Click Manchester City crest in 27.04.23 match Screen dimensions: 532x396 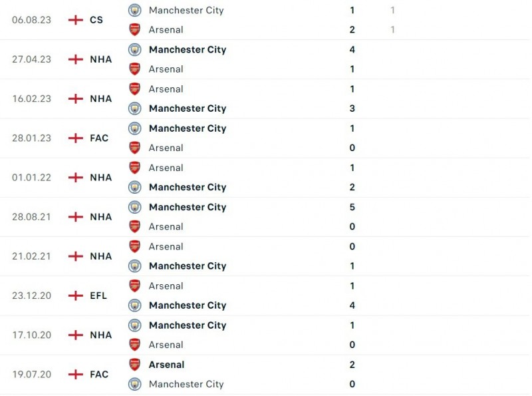pyautogui.click(x=135, y=49)
